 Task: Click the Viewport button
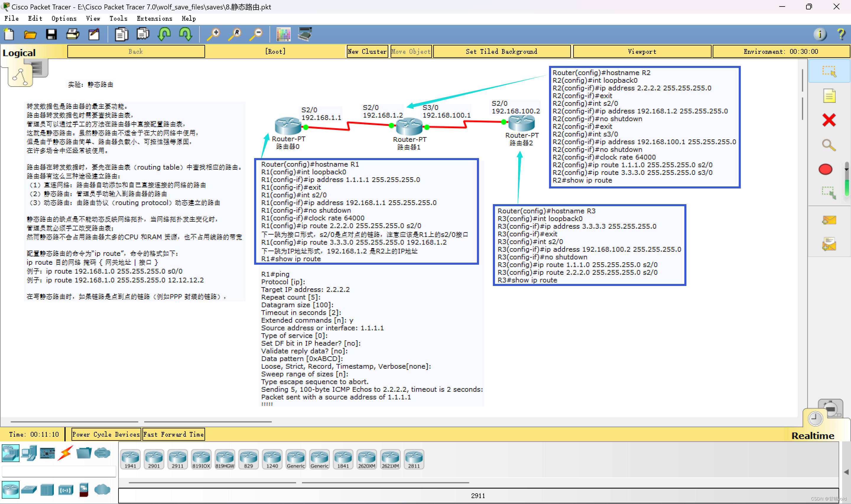[x=642, y=52]
